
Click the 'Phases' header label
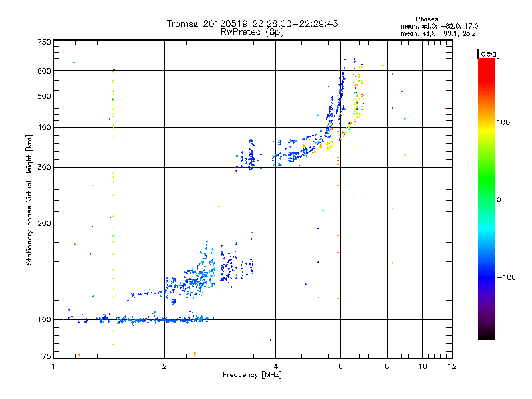click(x=426, y=19)
